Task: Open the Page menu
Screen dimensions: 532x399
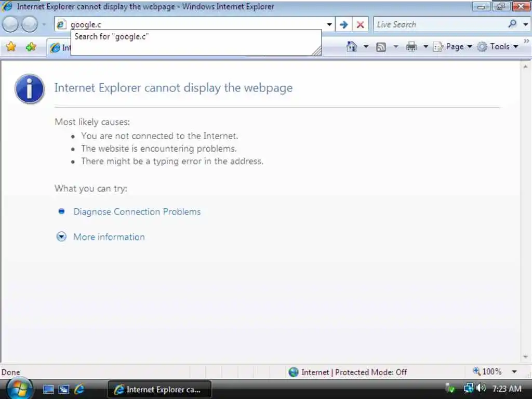Action: point(453,46)
